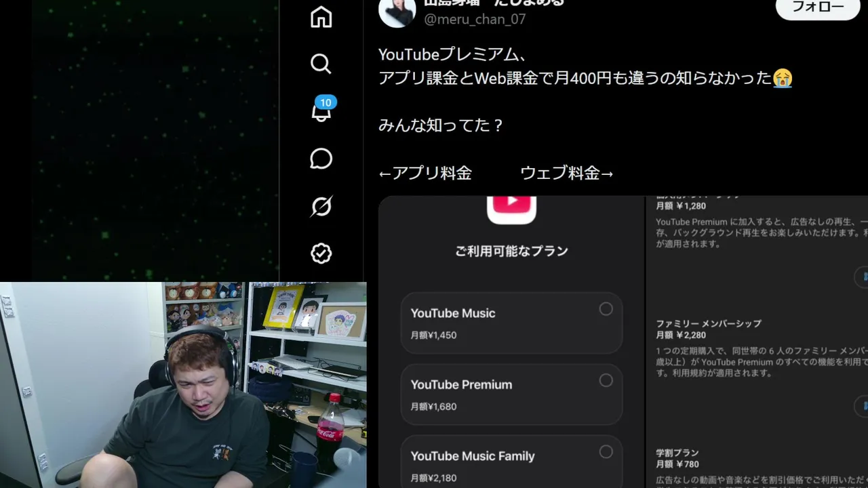Click the webcam overlay video

tap(183, 385)
